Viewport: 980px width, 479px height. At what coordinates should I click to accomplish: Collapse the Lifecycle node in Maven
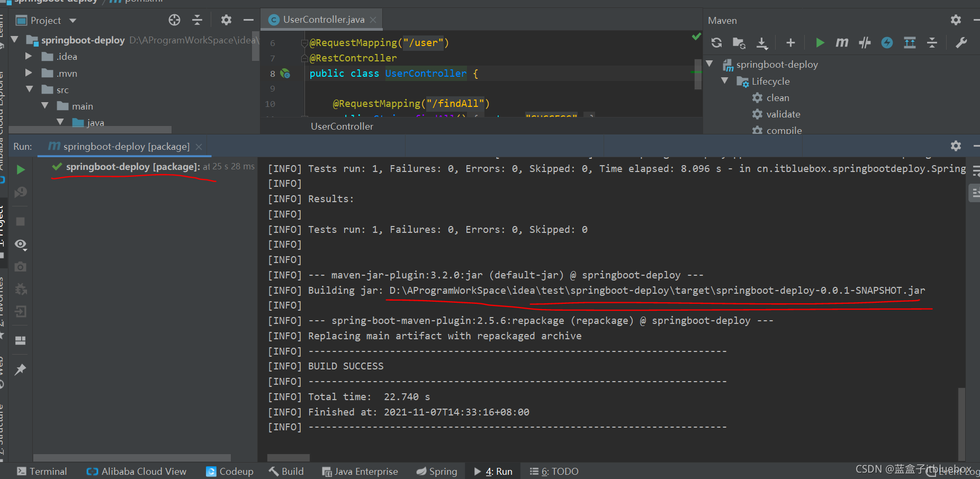pos(725,81)
